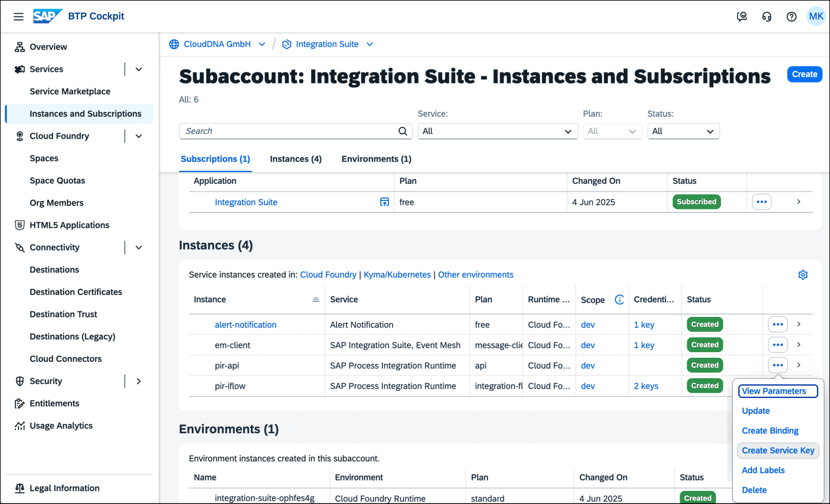The width and height of the screenshot is (830, 504).
Task: Expand details arrow for em-client row
Action: coord(799,344)
